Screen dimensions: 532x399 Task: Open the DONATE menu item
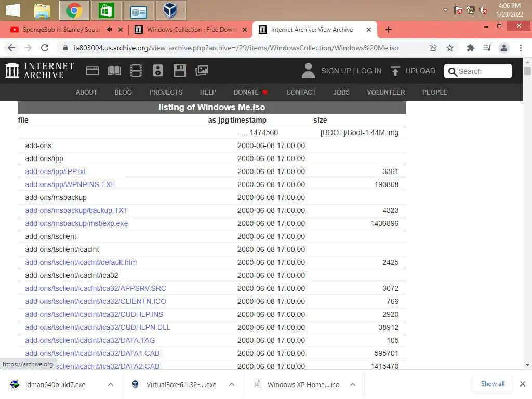click(250, 92)
